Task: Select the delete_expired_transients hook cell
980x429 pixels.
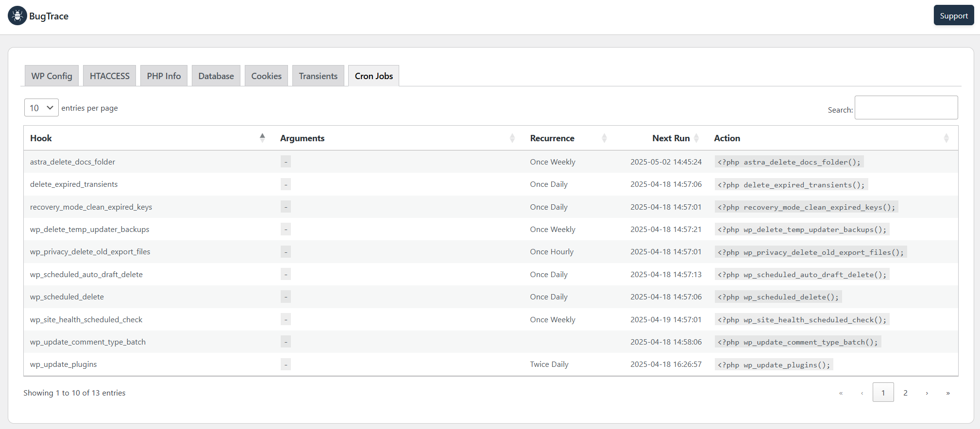Action: coord(74,184)
